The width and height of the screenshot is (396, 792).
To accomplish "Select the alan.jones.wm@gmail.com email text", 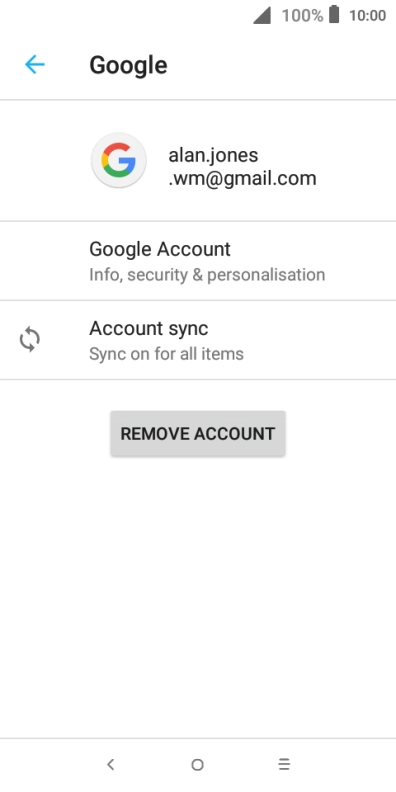I will pyautogui.click(x=242, y=167).
